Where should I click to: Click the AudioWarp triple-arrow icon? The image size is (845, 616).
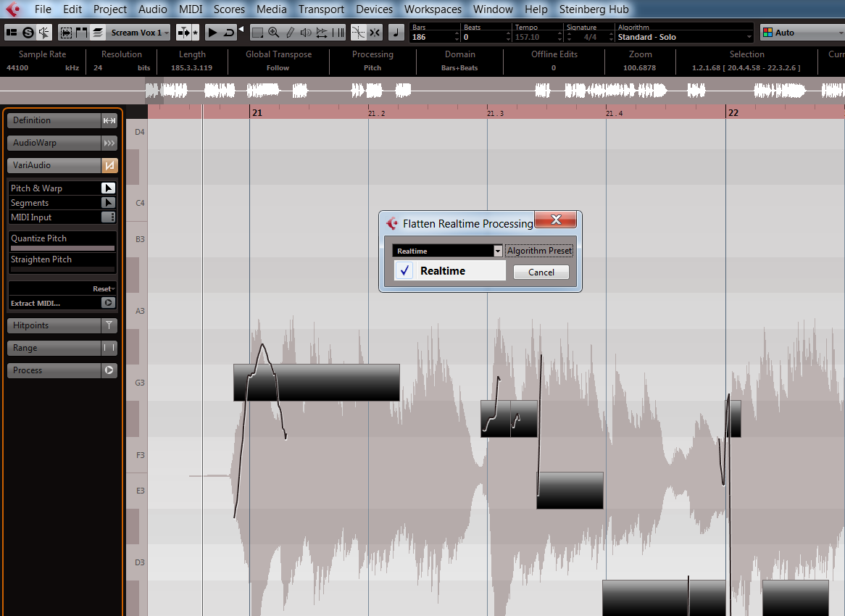pyautogui.click(x=109, y=143)
